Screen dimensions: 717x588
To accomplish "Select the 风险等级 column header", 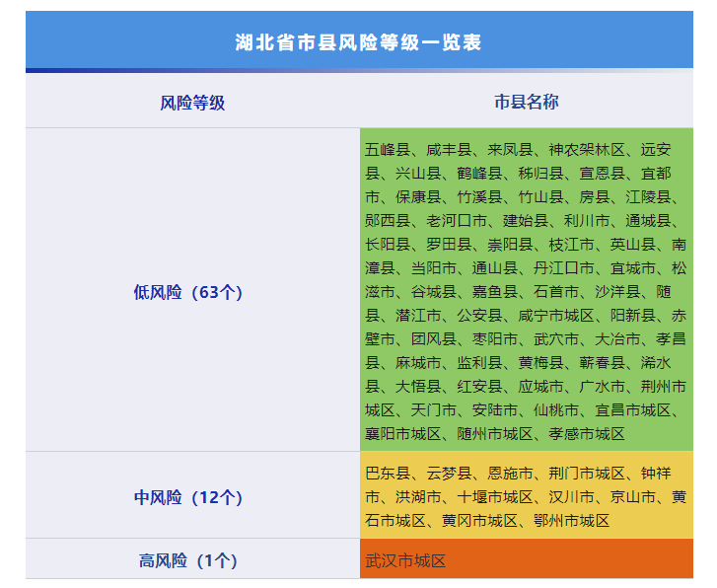I will (192, 102).
